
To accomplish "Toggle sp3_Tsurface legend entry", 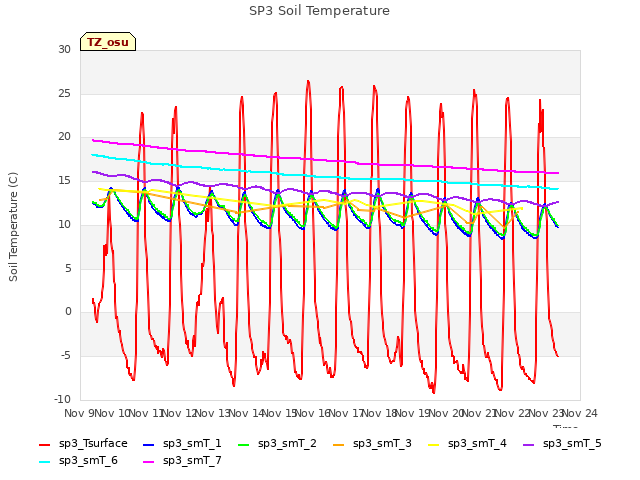I will point(83,444).
